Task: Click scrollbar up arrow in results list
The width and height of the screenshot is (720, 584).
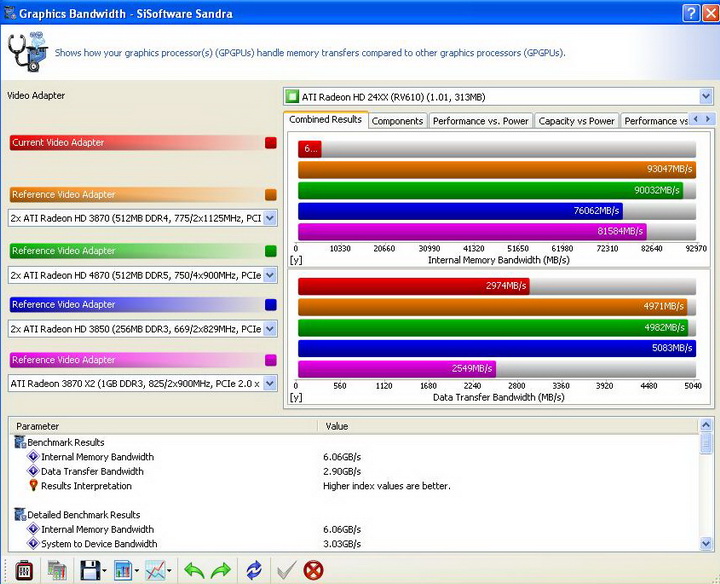Action: 706,425
